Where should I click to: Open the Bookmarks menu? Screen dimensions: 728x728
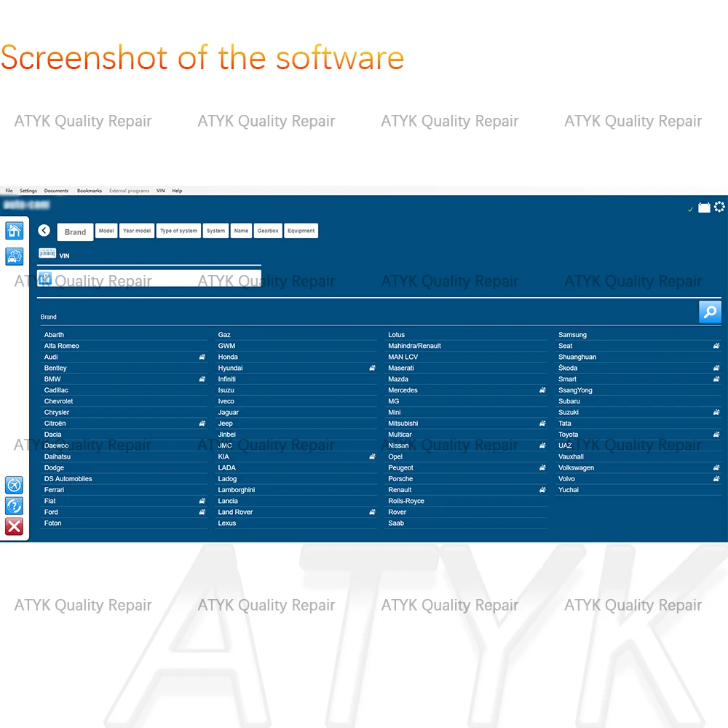(x=90, y=191)
